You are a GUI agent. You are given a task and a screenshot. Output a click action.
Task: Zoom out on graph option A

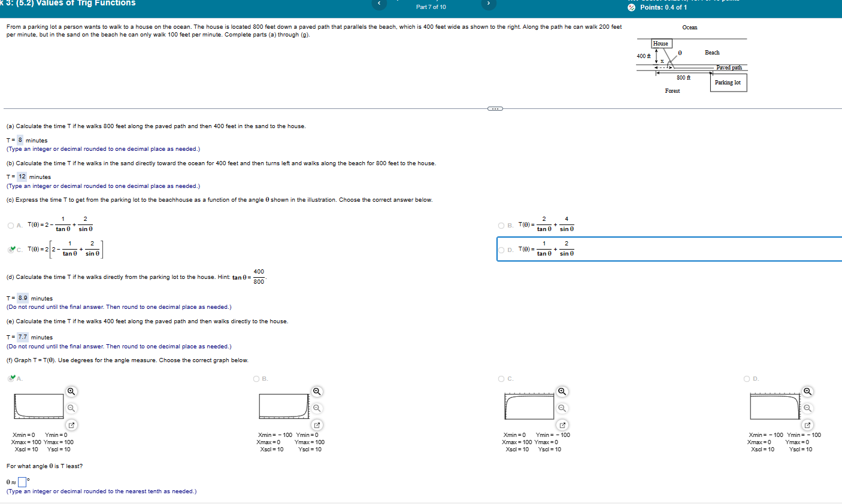pyautogui.click(x=71, y=408)
